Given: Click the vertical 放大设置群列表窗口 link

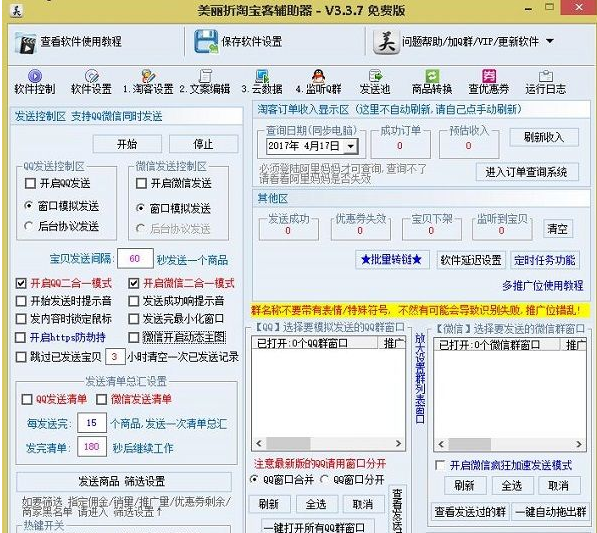Looking at the screenshot, I should [420, 378].
